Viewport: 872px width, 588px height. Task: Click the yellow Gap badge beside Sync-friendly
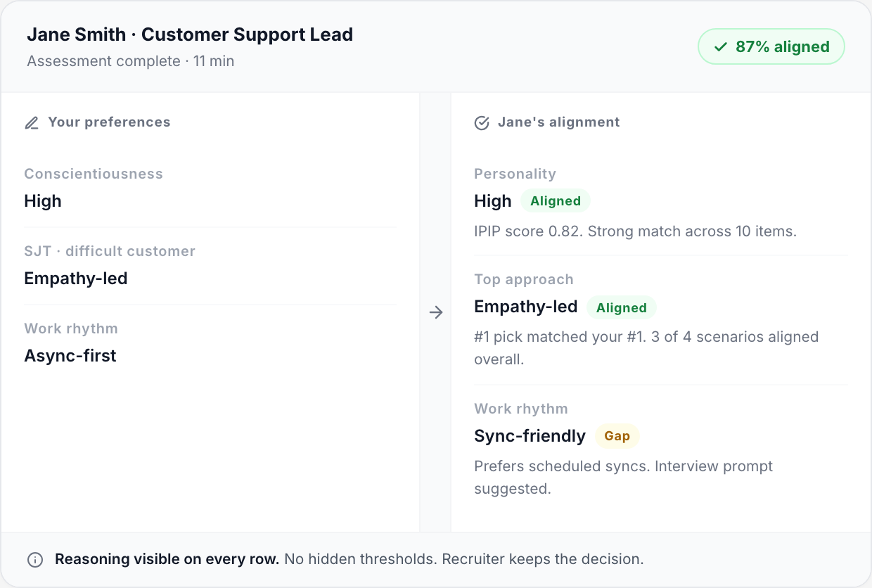click(617, 436)
